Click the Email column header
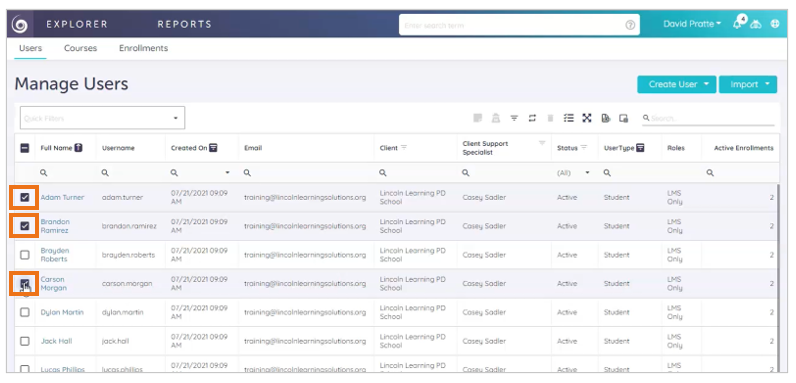The height and width of the screenshot is (383, 796). [x=253, y=148]
